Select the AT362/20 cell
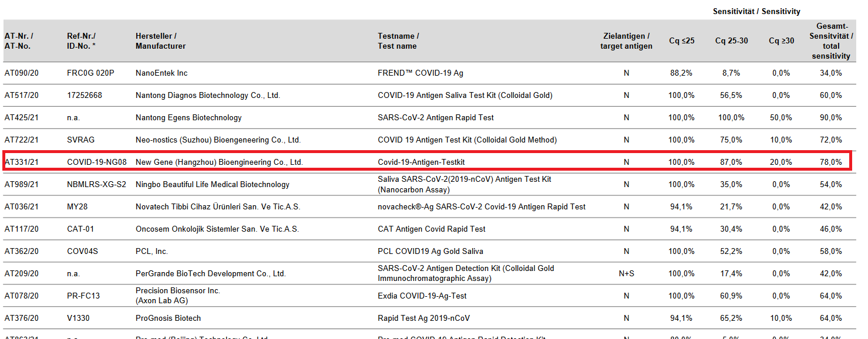This screenshot has width=868, height=339. pyautogui.click(x=22, y=252)
